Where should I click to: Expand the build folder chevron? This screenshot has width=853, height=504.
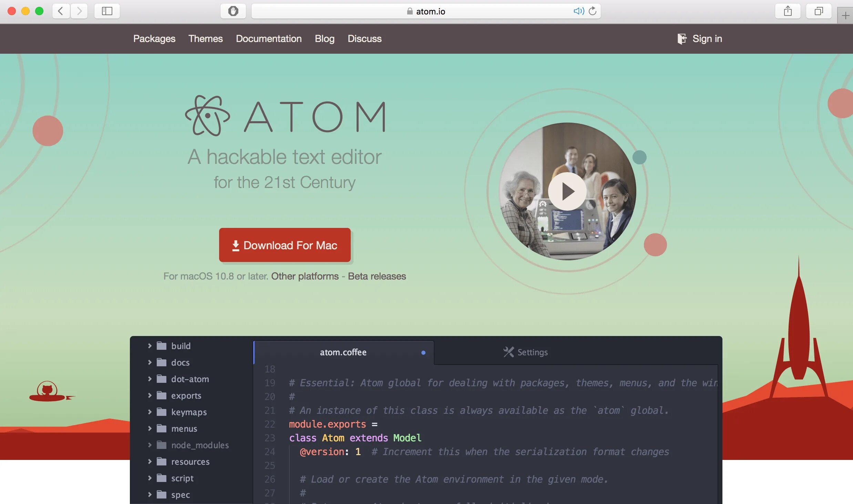pos(150,346)
